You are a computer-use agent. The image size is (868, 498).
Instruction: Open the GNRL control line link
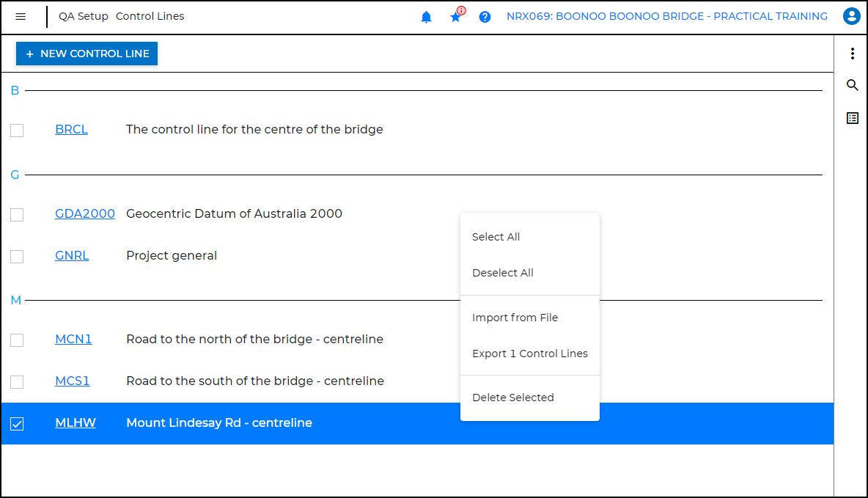(72, 256)
